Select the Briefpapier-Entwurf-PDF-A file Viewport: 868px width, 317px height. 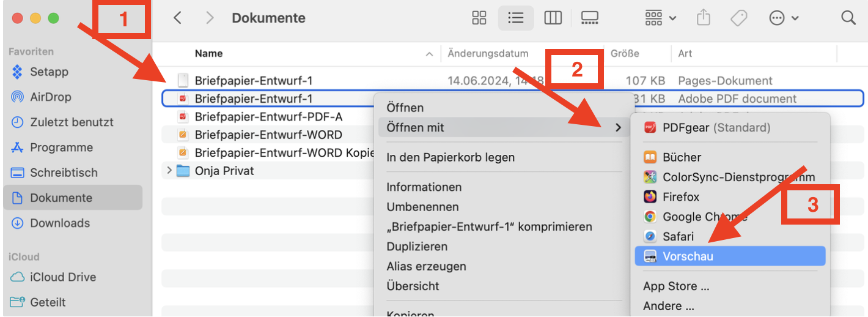pyautogui.click(x=268, y=117)
